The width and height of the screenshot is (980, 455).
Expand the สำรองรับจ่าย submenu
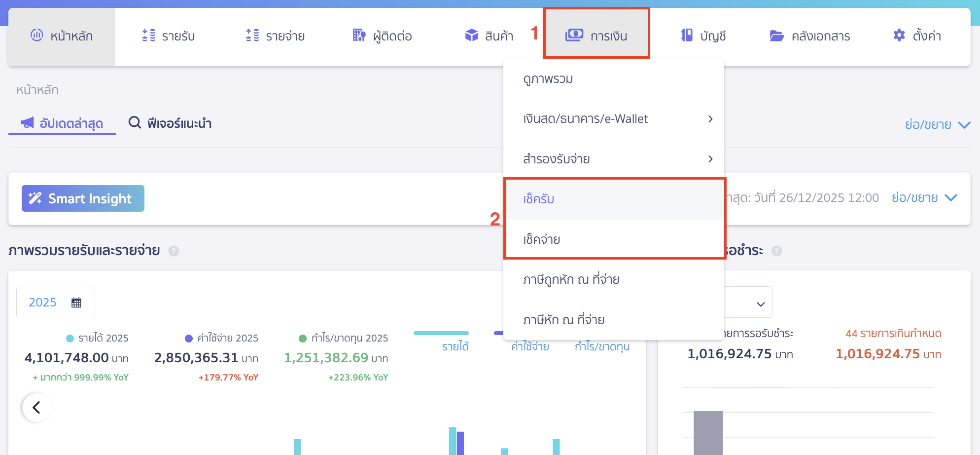click(710, 159)
